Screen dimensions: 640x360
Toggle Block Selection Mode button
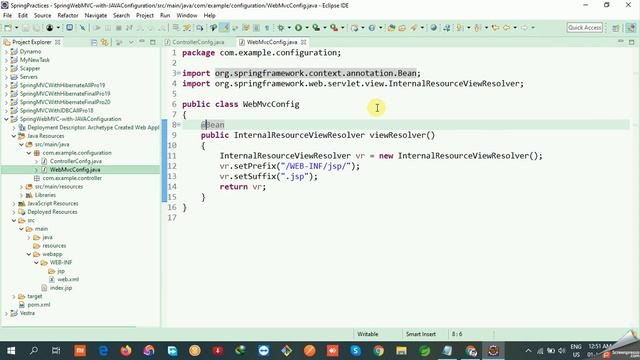256,28
